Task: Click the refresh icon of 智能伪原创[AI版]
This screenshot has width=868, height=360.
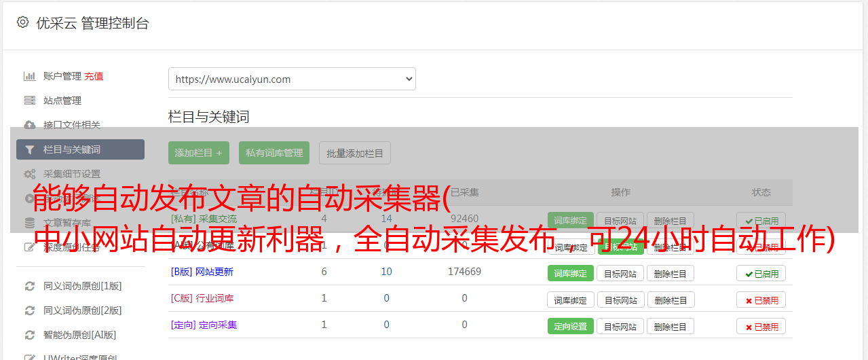Action: pos(29,335)
